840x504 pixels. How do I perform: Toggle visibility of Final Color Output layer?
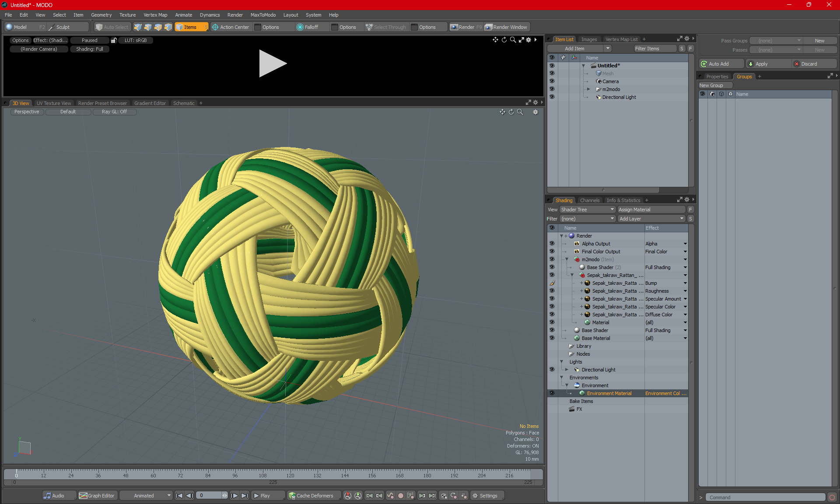pyautogui.click(x=552, y=251)
